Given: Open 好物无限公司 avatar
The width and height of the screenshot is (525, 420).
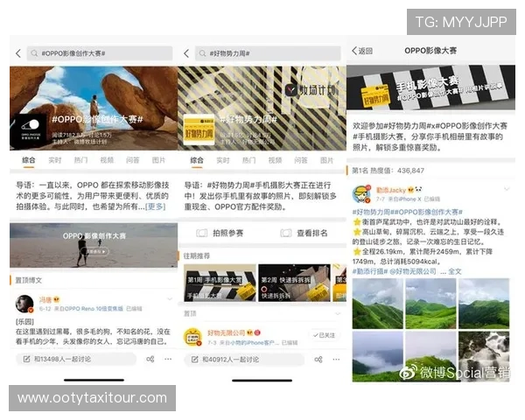Looking at the screenshot, I should click(193, 337).
